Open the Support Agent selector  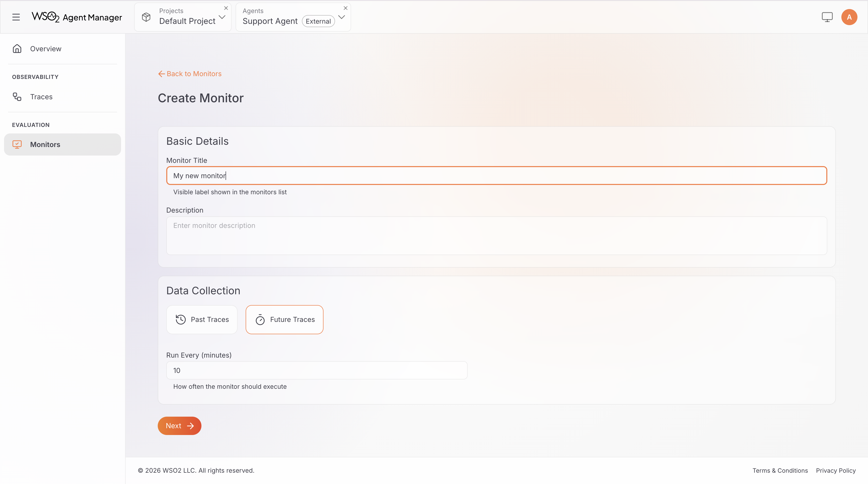coord(341,17)
